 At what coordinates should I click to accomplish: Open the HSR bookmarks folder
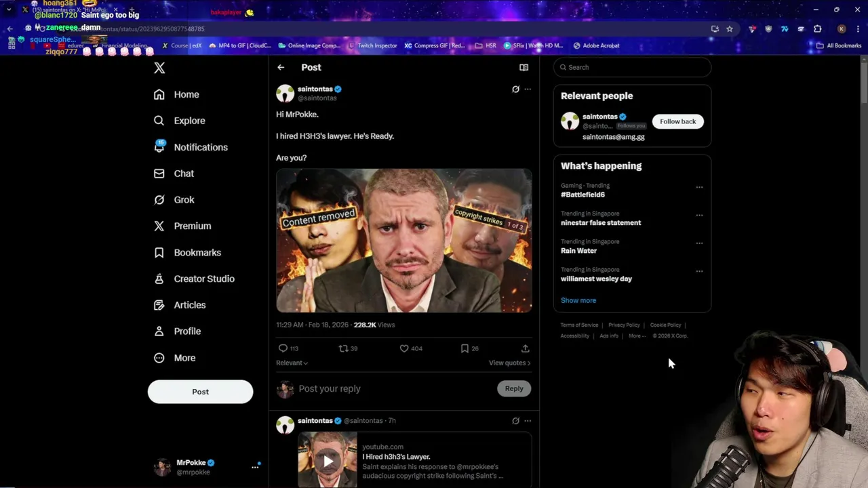point(486,45)
